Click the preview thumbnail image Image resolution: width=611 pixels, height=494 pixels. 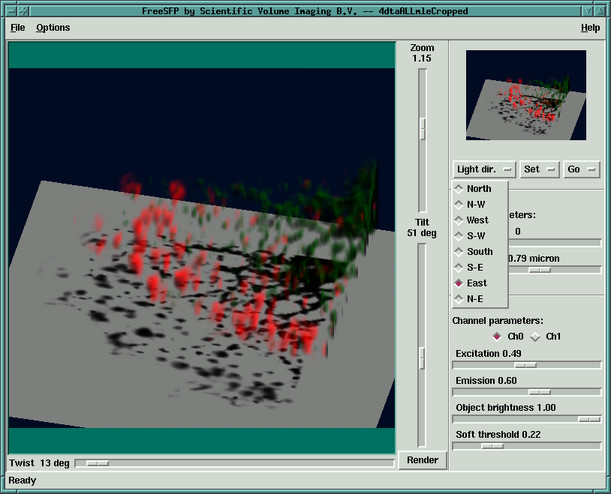pyautogui.click(x=526, y=95)
